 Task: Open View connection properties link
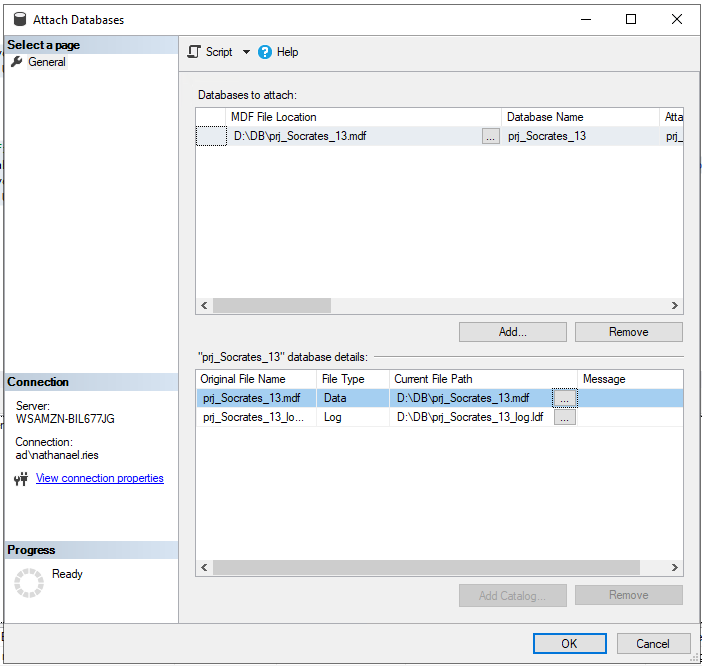[100, 478]
